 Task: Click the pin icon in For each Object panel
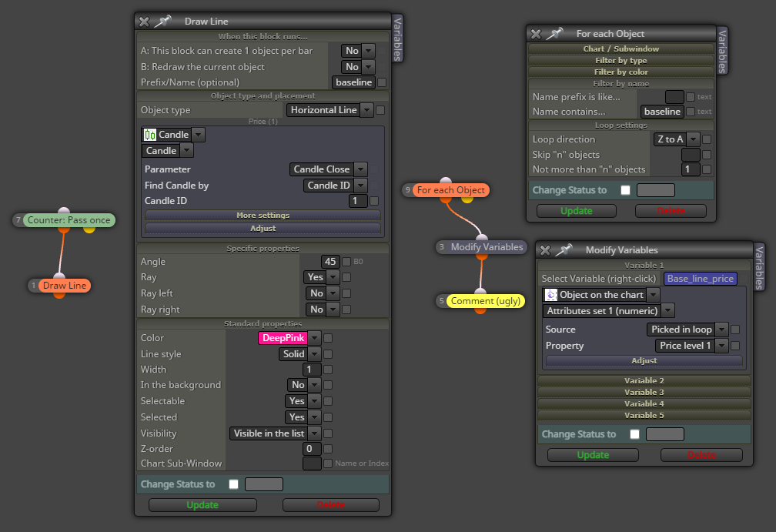555,34
